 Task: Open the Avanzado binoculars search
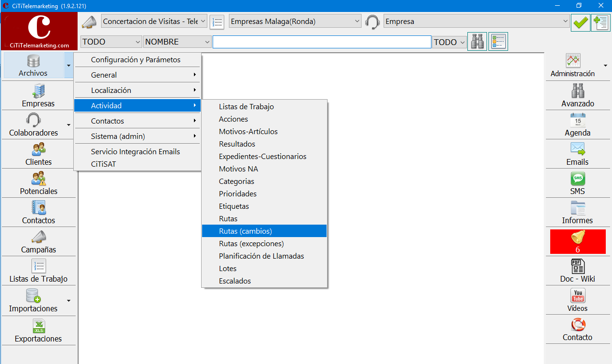click(578, 96)
